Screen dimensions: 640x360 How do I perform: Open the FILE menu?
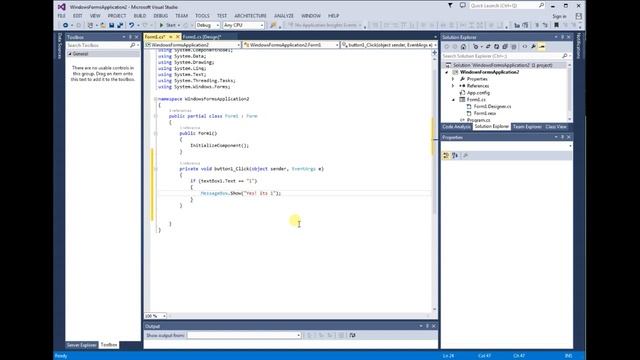(61, 16)
